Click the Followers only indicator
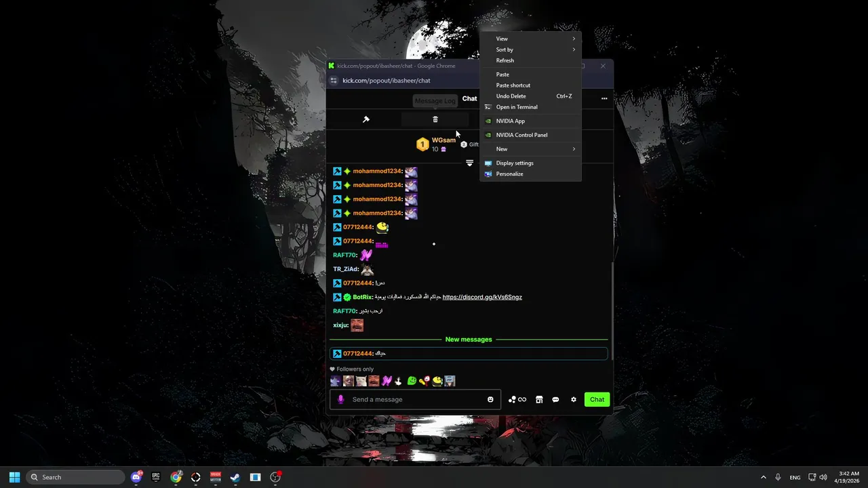This screenshot has width=868, height=488. pos(351,369)
